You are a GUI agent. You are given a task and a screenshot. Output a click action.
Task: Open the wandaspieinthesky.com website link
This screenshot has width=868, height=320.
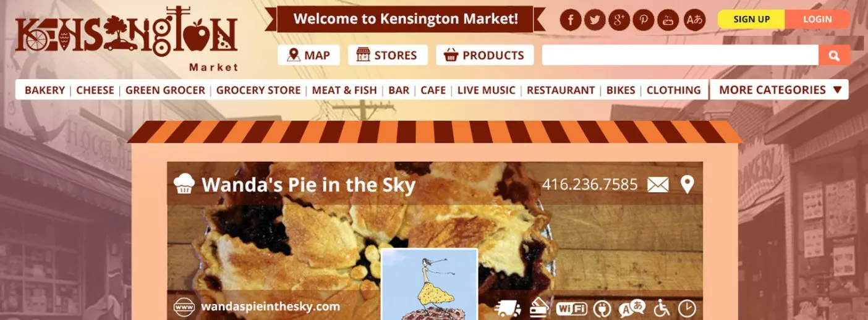point(270,306)
